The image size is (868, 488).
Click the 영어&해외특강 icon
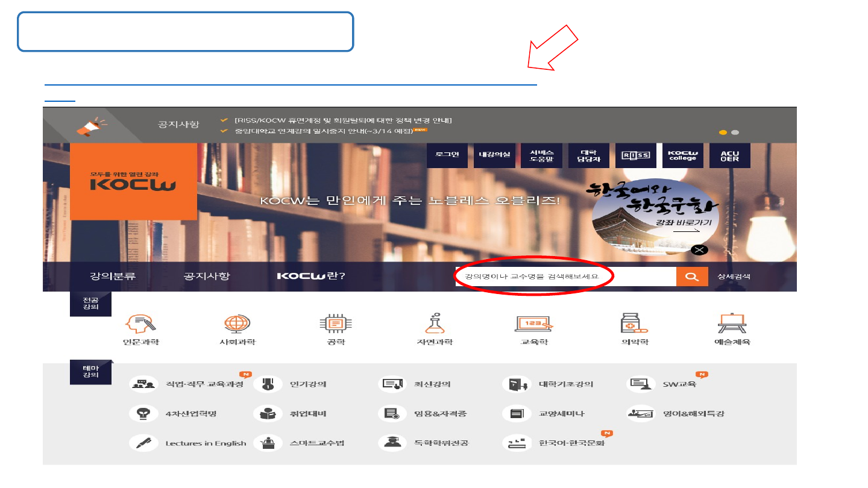tap(641, 413)
